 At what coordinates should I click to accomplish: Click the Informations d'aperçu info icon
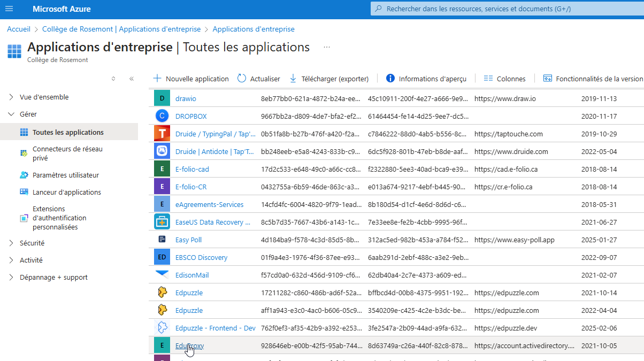click(x=390, y=79)
